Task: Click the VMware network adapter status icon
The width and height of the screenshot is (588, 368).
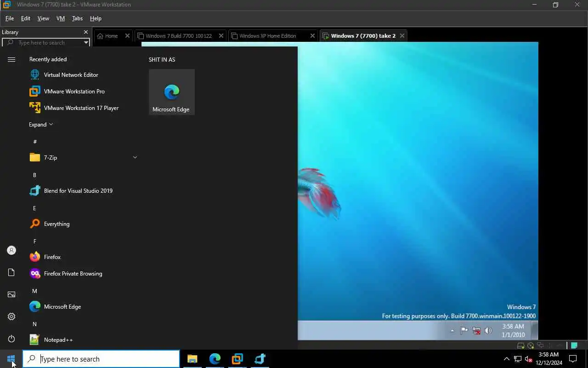Action: [x=541, y=345]
